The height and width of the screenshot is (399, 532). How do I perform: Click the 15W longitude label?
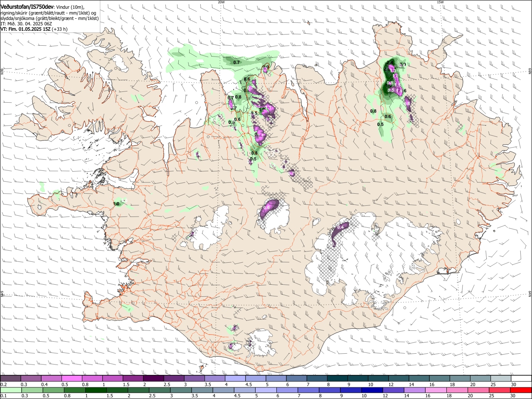(x=440, y=2)
